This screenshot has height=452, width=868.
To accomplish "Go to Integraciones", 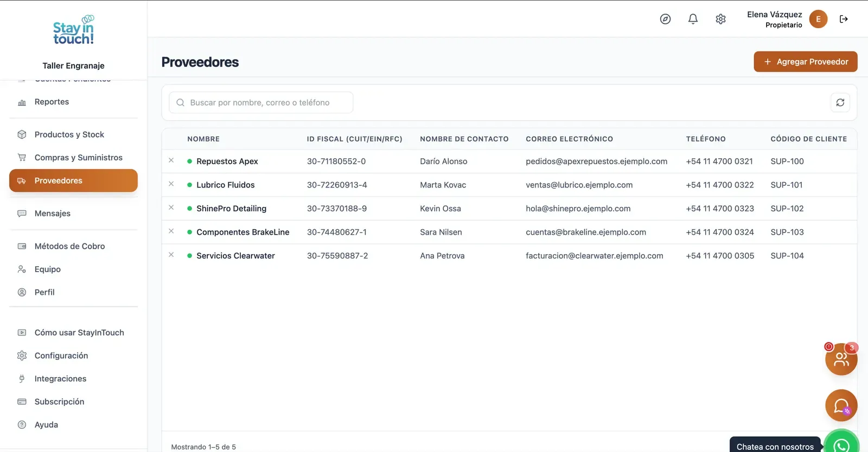I will click(x=73, y=379).
